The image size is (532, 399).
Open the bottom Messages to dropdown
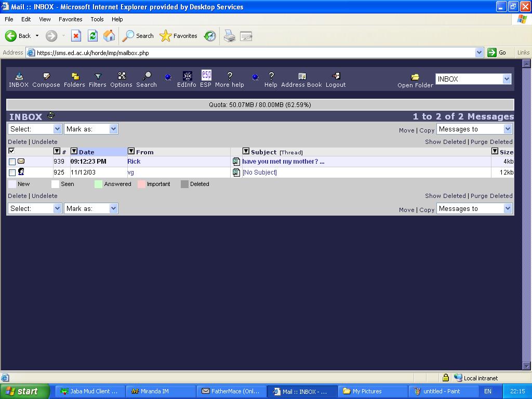pyautogui.click(x=474, y=208)
